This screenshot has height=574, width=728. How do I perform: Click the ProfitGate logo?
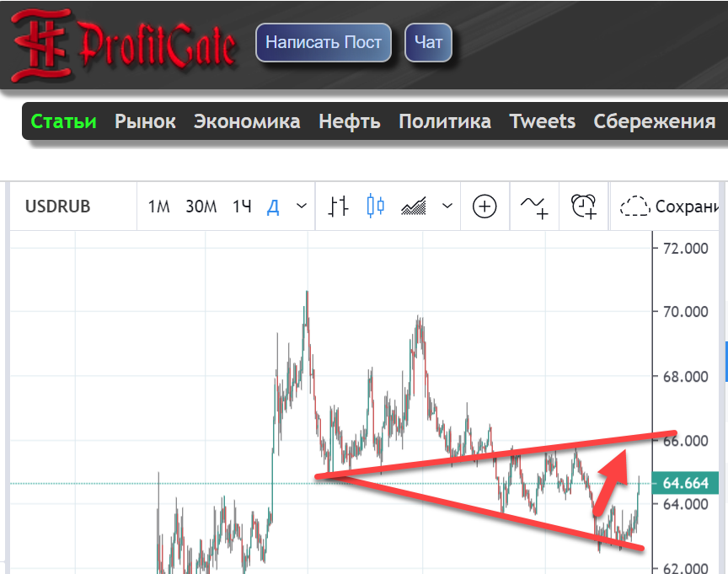tap(125, 45)
